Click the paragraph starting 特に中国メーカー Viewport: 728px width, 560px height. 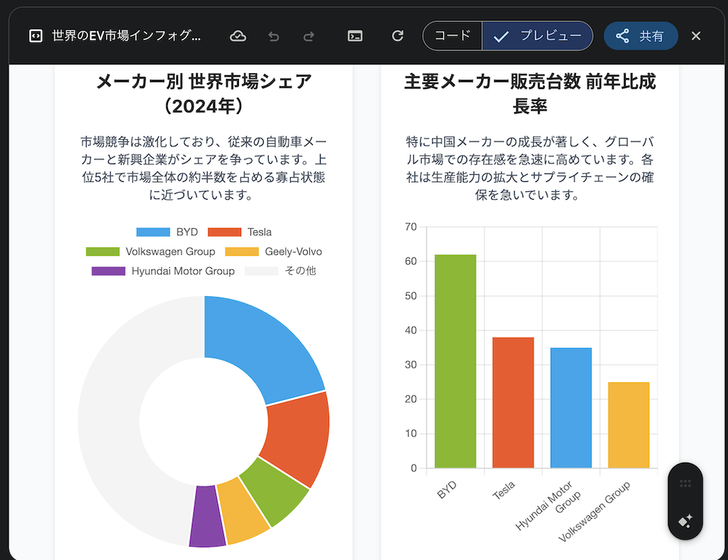[530, 168]
